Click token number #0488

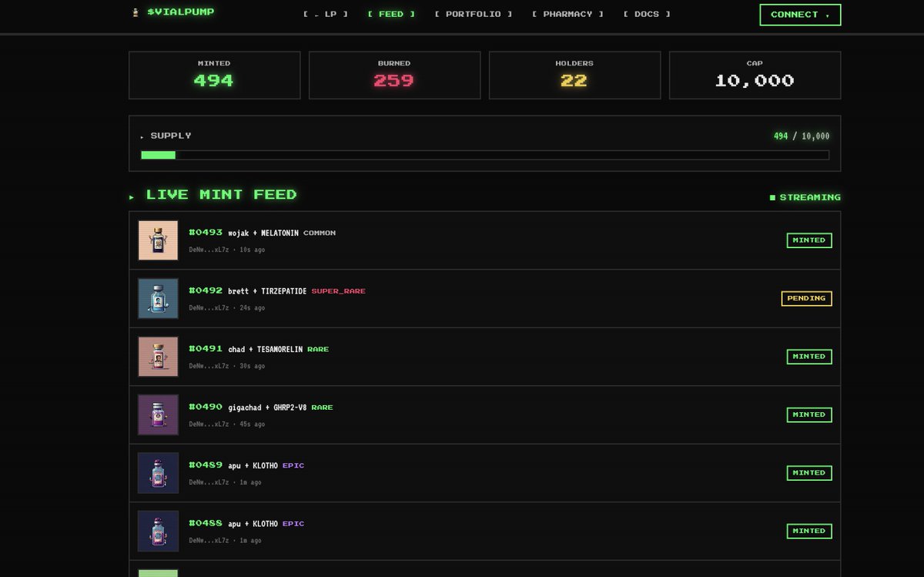pos(206,523)
